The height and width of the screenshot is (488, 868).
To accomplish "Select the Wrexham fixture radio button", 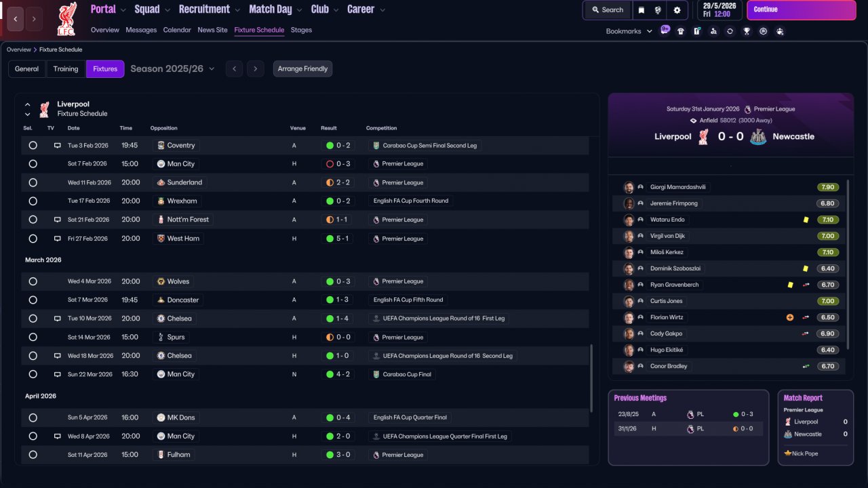I will coord(33,201).
